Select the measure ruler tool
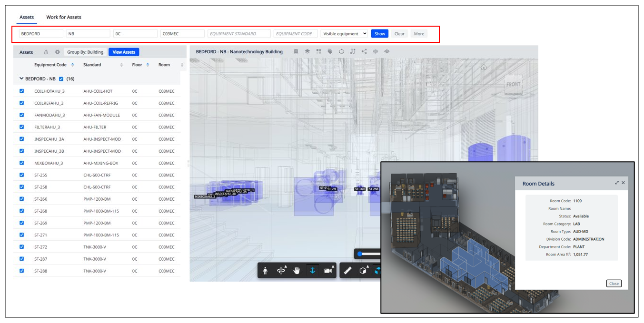Screen dimensions: 644x323 348,271
